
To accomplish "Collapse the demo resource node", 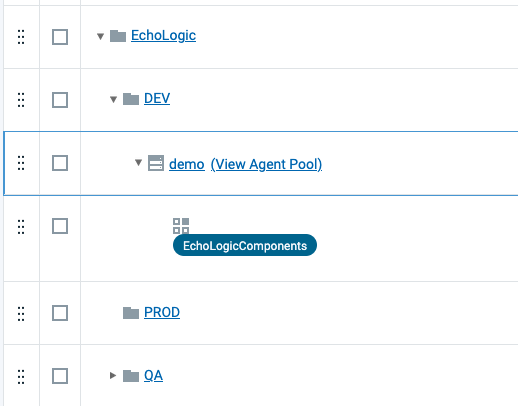I will 138,162.
